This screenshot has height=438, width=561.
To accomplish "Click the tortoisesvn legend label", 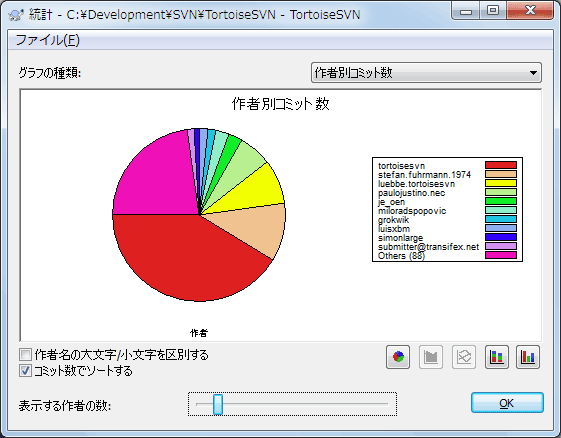I will pos(401,166).
